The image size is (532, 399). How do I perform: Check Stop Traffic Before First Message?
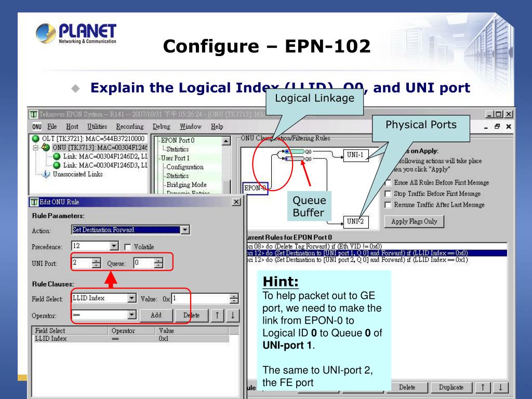(388, 194)
